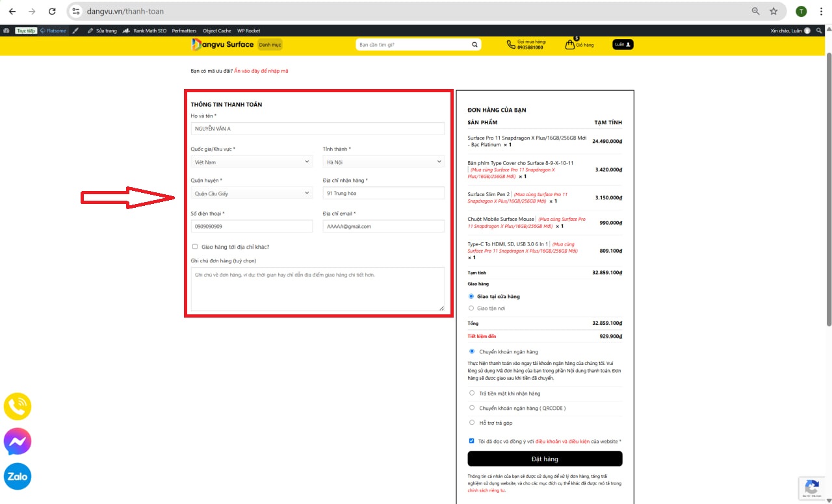Open the Quận huyện dropdown showing Quận Cầu Giấy
Image resolution: width=832 pixels, height=504 pixels.
(252, 193)
